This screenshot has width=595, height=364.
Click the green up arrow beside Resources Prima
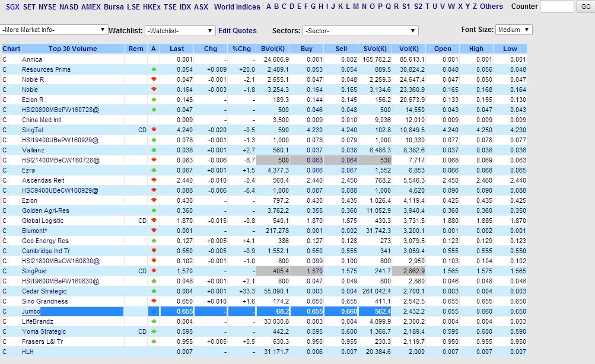(x=153, y=69)
